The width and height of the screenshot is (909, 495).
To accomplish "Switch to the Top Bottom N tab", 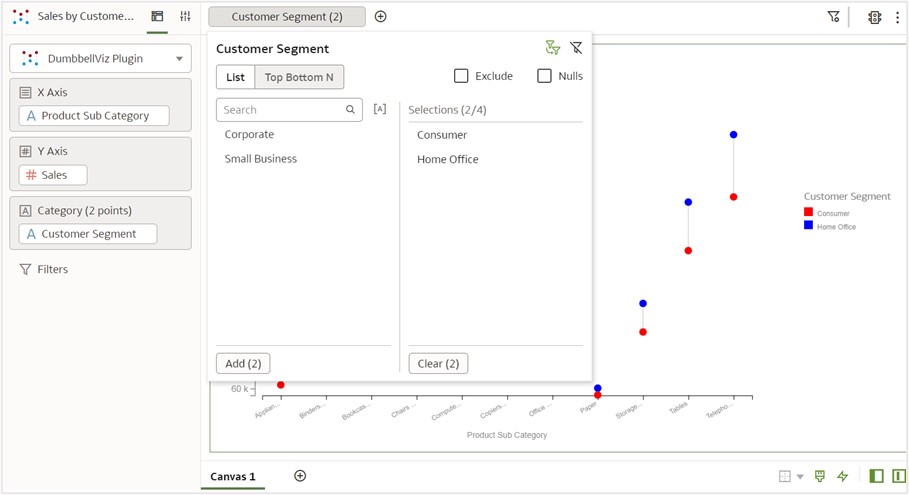I will coord(299,77).
